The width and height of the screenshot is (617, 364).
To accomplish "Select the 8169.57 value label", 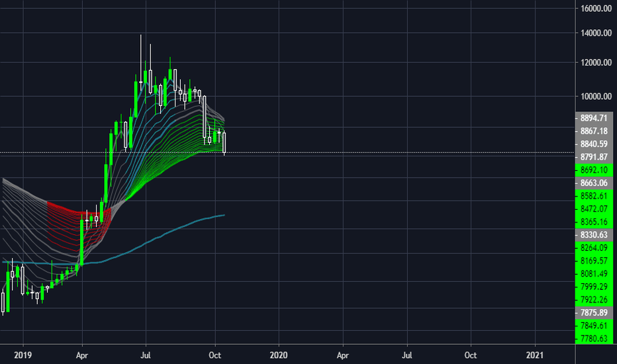I will (x=594, y=261).
